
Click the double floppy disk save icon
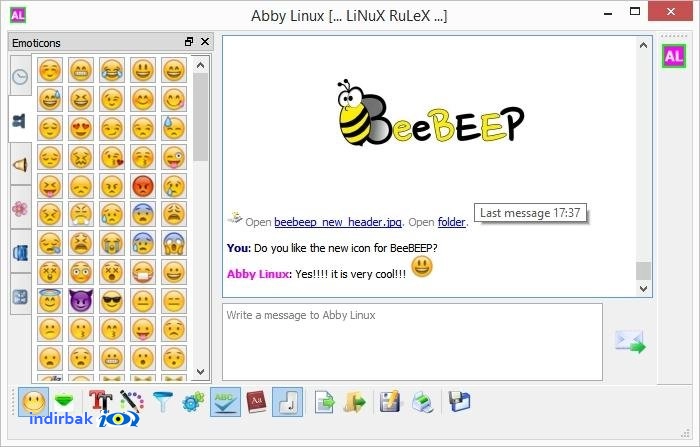point(459,402)
